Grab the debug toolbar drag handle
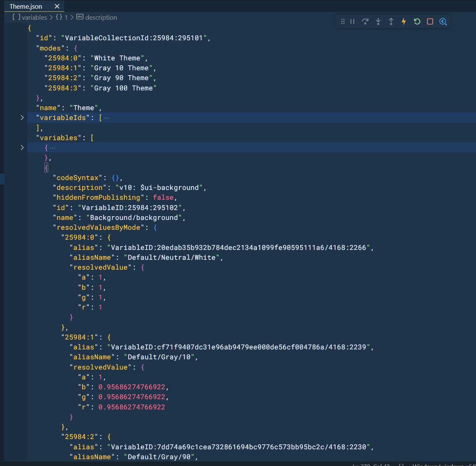The height and width of the screenshot is (466, 476). (343, 22)
